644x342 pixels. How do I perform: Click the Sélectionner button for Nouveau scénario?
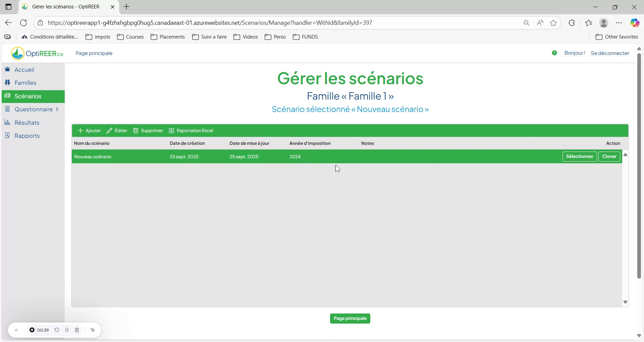pyautogui.click(x=579, y=156)
